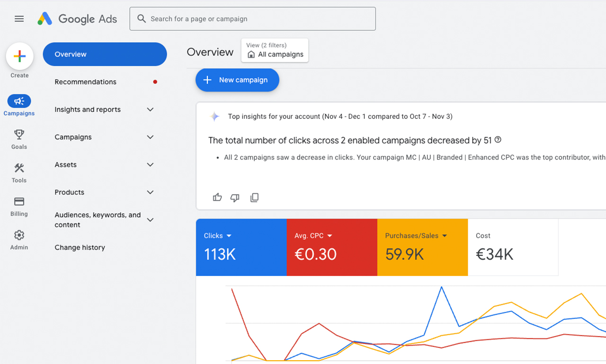This screenshot has width=606, height=364.
Task: Open the Tools wrench icon
Action: pyautogui.click(x=19, y=169)
